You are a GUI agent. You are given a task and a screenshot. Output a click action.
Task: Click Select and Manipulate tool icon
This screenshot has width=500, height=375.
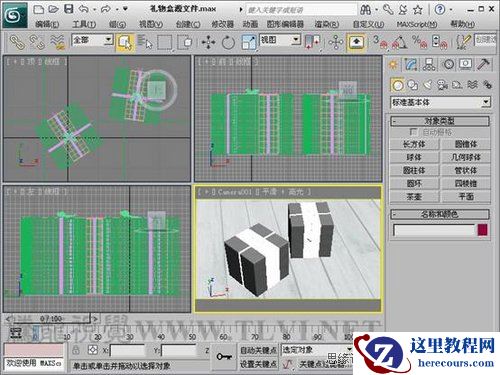(x=336, y=42)
